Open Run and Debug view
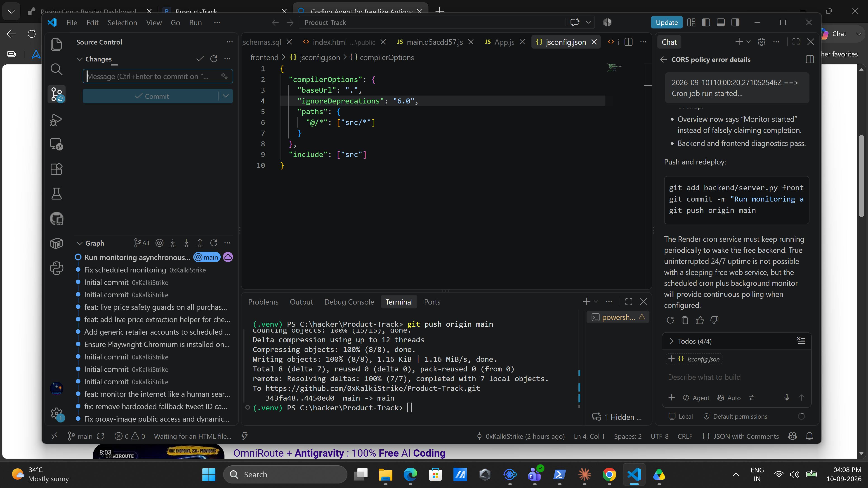Screen dimensions: 868x488 click(x=56, y=120)
